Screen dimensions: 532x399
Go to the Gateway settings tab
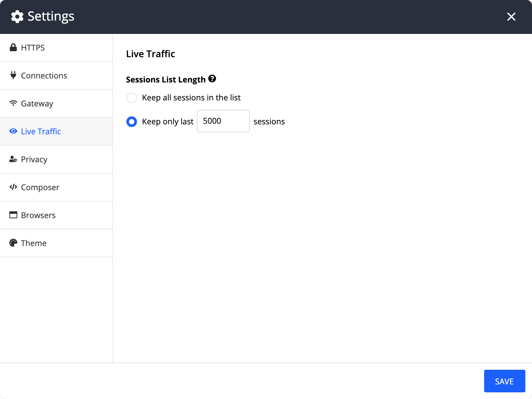click(56, 103)
